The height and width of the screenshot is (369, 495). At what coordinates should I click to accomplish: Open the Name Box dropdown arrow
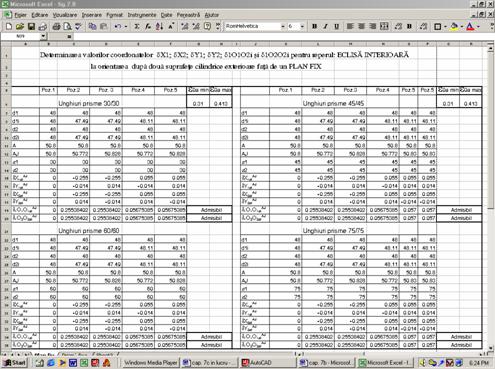(x=43, y=36)
